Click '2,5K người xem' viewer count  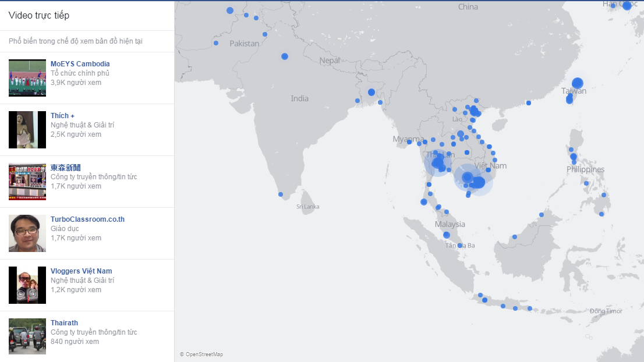[76, 134]
